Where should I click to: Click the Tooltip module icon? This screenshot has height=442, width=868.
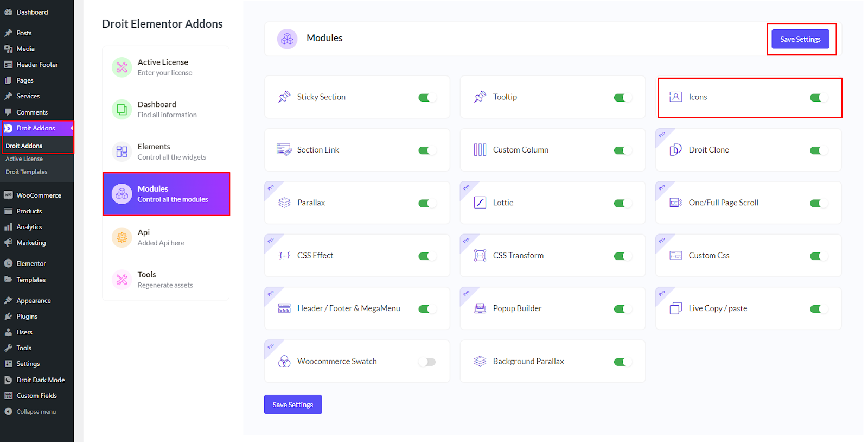480,97
